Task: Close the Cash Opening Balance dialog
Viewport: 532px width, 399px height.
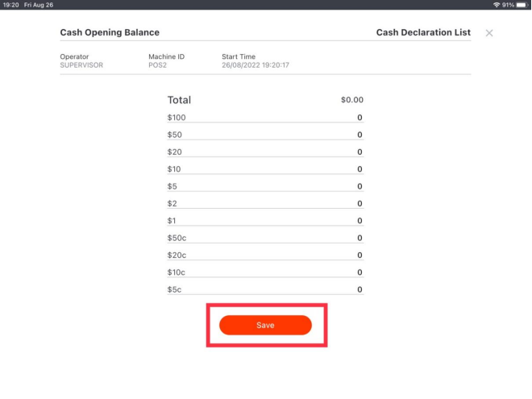Action: pos(489,33)
